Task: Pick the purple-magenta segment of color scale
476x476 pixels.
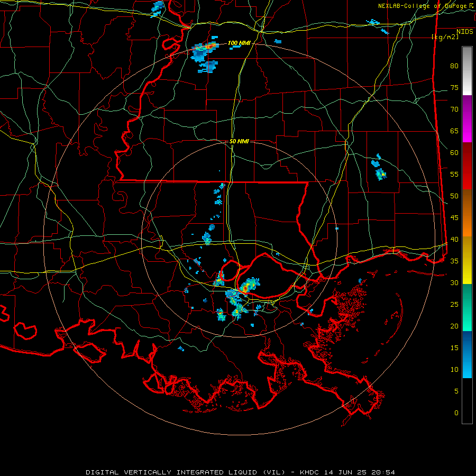Action: click(467, 118)
